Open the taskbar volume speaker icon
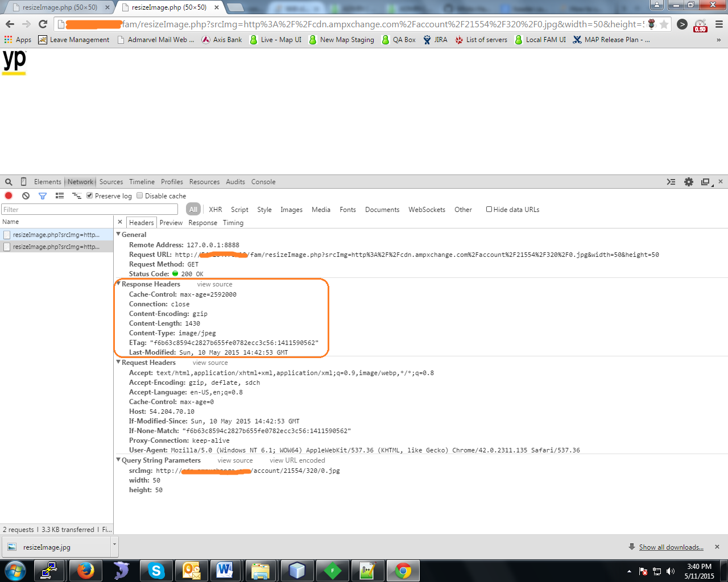Viewport: 728px width, 582px height. point(671,571)
